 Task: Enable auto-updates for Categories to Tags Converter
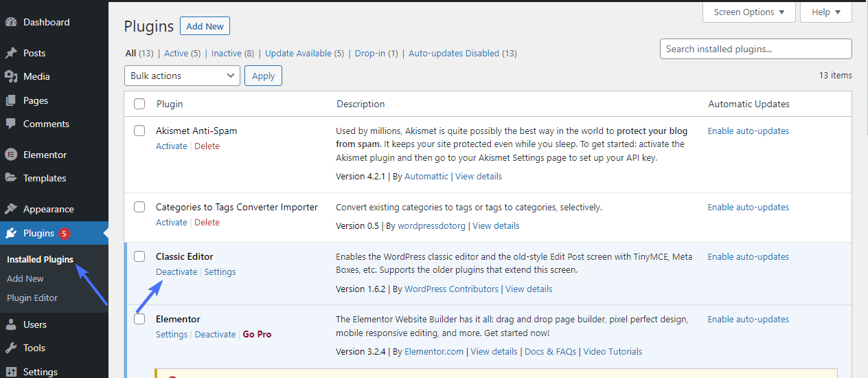pos(749,207)
